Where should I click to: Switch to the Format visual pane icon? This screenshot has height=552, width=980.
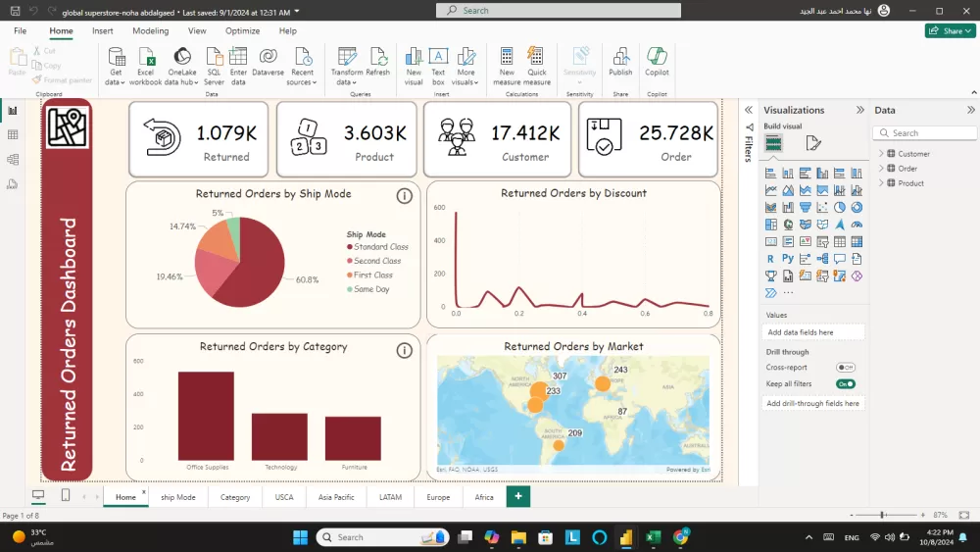812,143
